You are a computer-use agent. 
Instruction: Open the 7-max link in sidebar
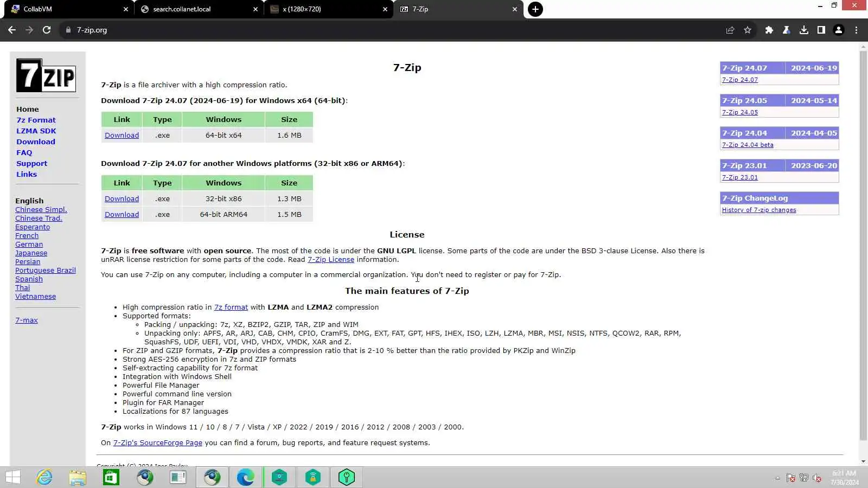point(27,320)
